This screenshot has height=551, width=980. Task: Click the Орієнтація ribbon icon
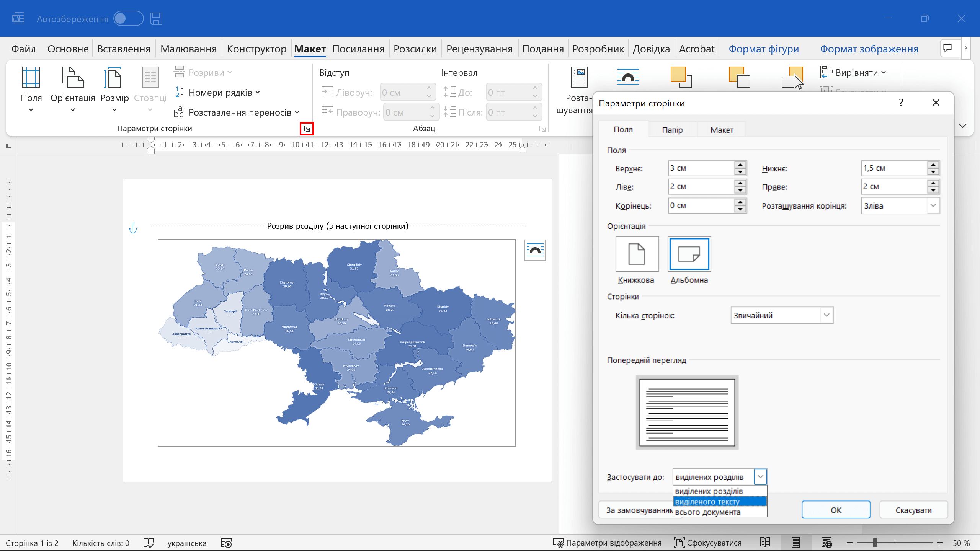point(72,78)
